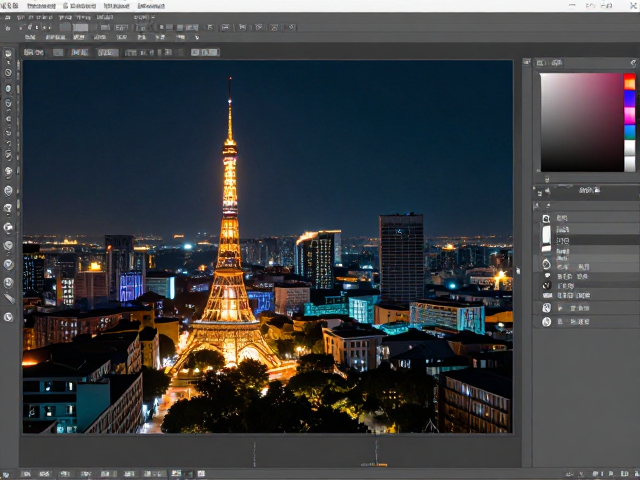
Task: Select the magenta pink swatch in the color strip
Action: 629,116
